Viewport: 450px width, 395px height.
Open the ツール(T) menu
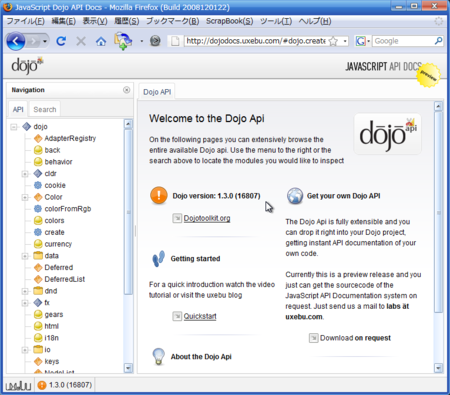point(276,21)
